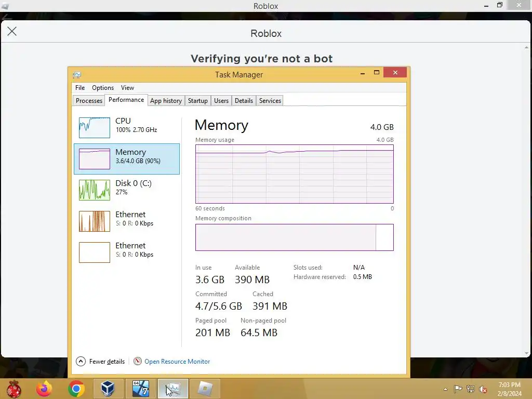This screenshot has width=532, height=399.
Task: Open the 64-bit Windows 7 VM taskbar icon
Action: click(140, 389)
